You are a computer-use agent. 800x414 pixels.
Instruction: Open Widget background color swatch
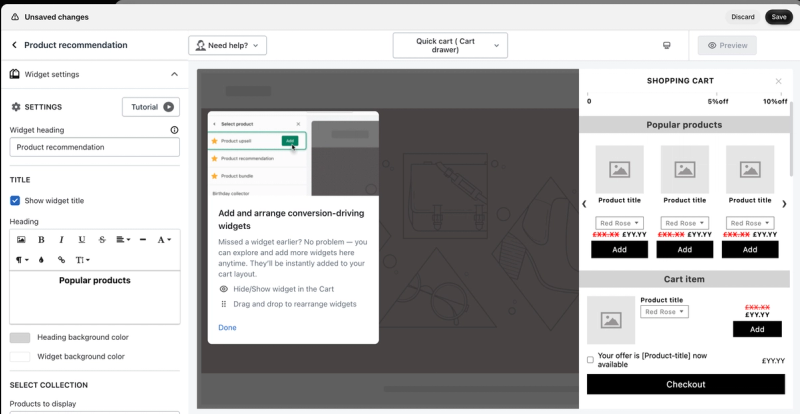20,357
